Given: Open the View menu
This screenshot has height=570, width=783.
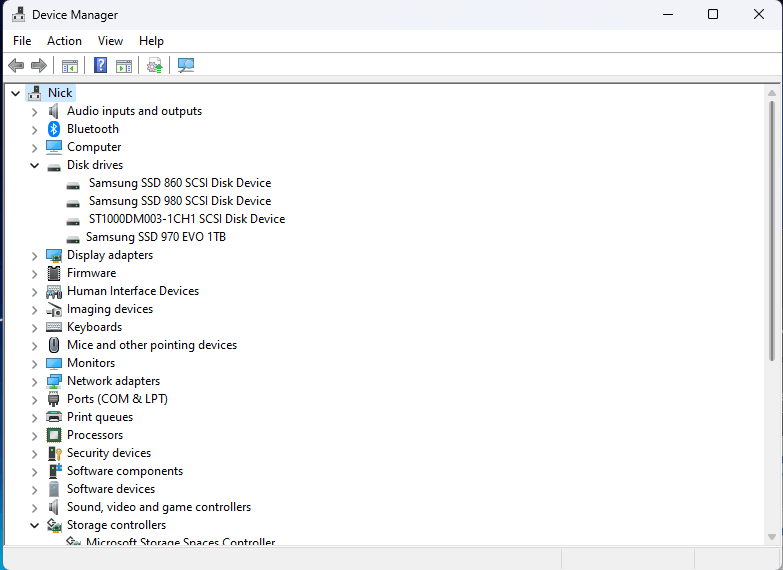Looking at the screenshot, I should pos(110,41).
